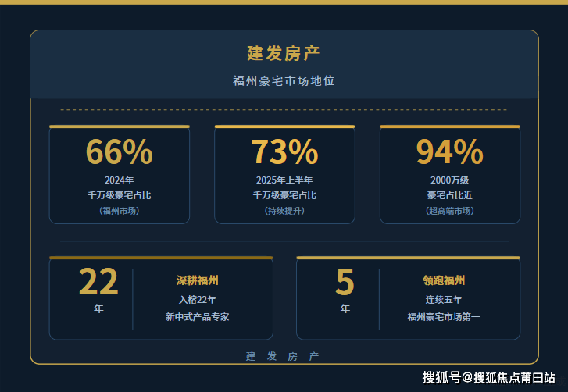Click the 豪宅占比近 text
Viewport: 568px width, 392px height.
[450, 195]
